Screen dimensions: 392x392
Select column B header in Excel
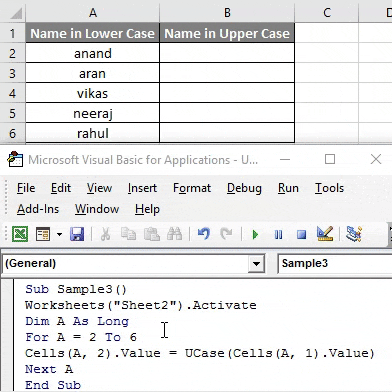click(x=227, y=13)
